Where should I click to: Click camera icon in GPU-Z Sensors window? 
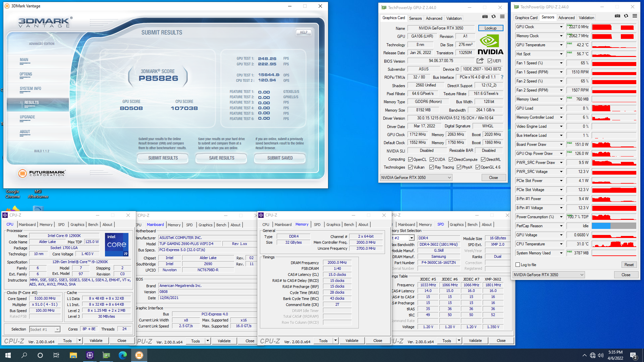pos(618,16)
